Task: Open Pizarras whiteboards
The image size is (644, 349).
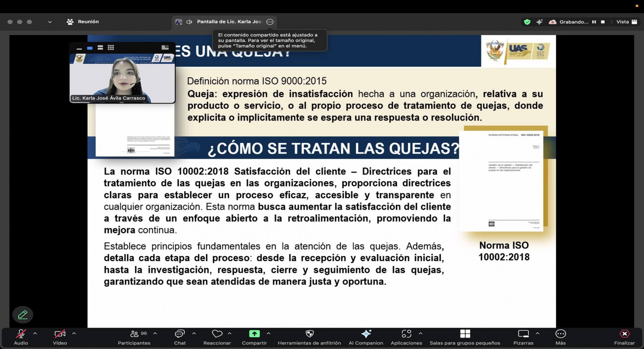Action: 523,337
